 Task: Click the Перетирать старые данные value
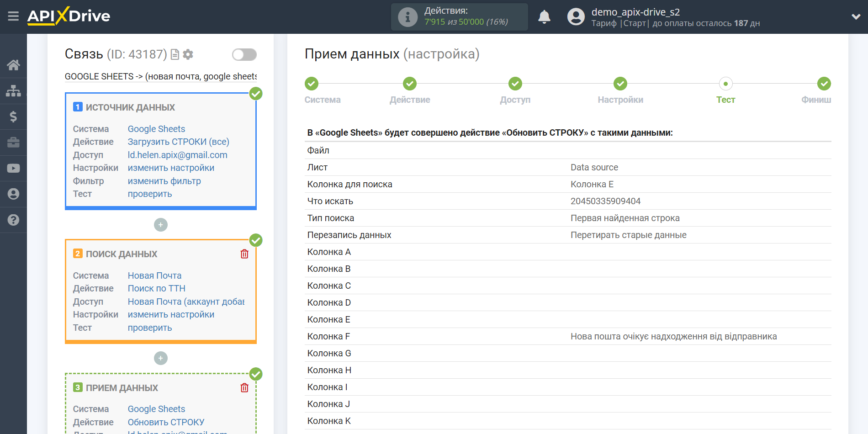(x=628, y=235)
